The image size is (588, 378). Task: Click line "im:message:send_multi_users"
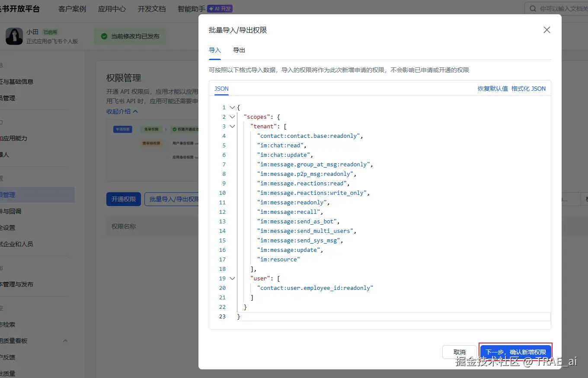[305, 231]
